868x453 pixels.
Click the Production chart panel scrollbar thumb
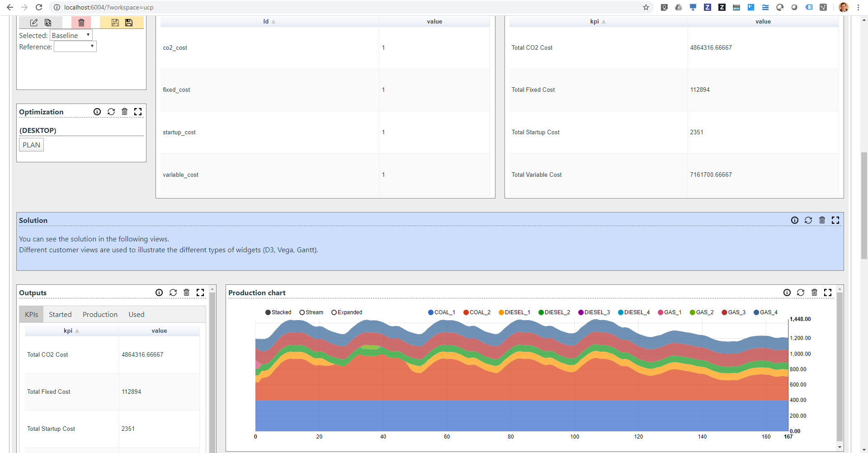pos(840,367)
